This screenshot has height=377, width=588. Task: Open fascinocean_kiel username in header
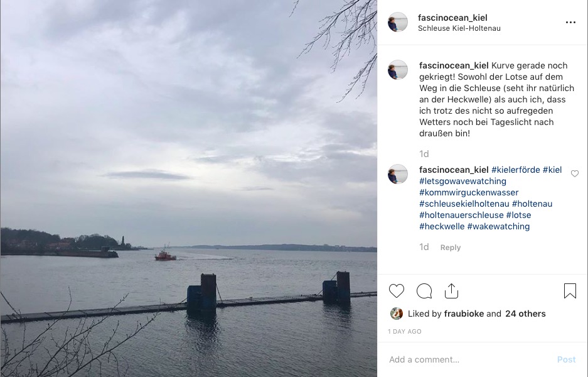[x=452, y=18]
